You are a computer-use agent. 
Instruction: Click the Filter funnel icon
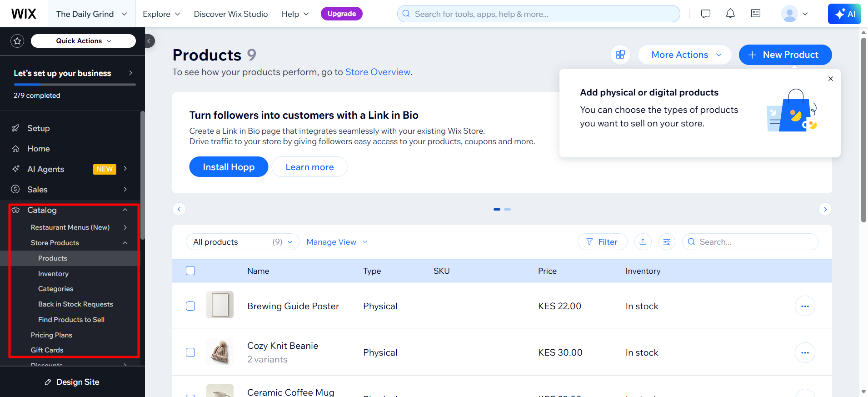tap(589, 242)
